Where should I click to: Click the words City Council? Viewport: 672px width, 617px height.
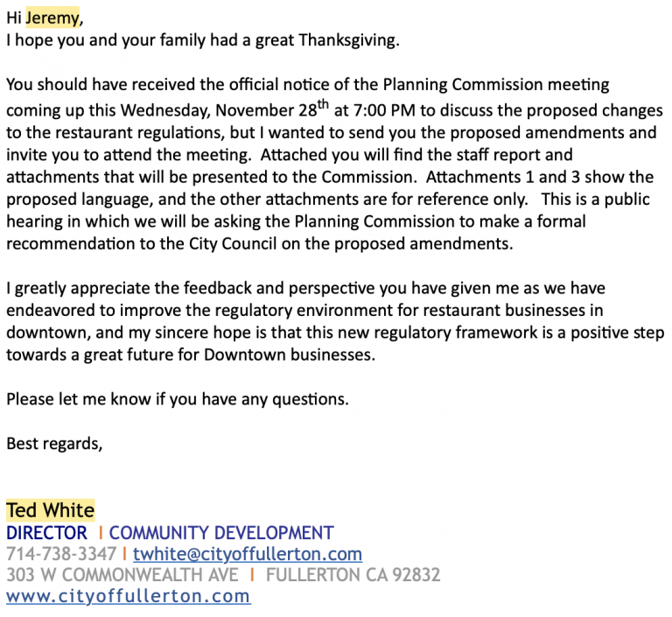(233, 244)
